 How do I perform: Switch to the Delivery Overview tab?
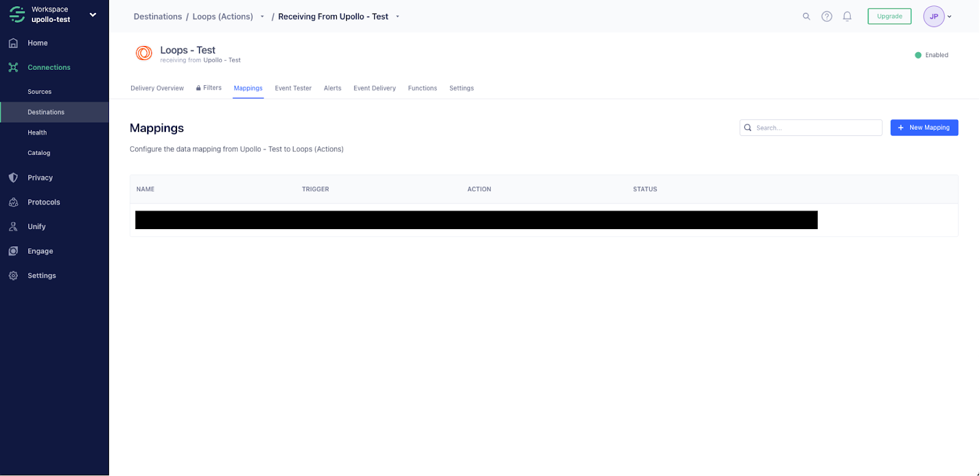(157, 88)
